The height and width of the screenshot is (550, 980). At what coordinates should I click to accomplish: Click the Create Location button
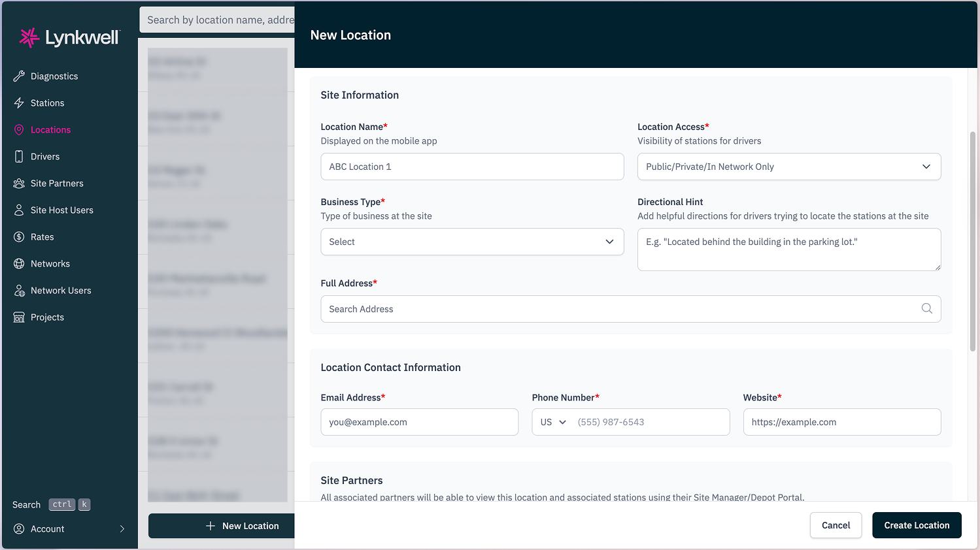click(917, 525)
